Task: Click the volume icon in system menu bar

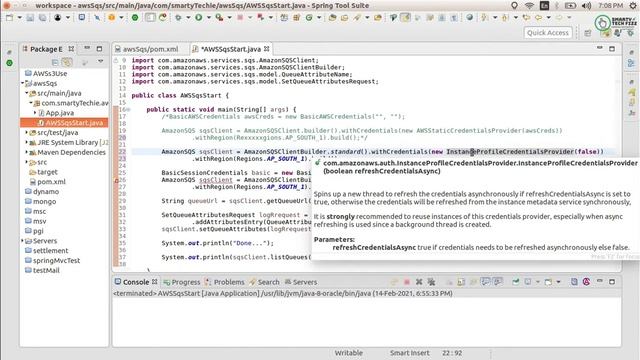Action: click(x=587, y=6)
